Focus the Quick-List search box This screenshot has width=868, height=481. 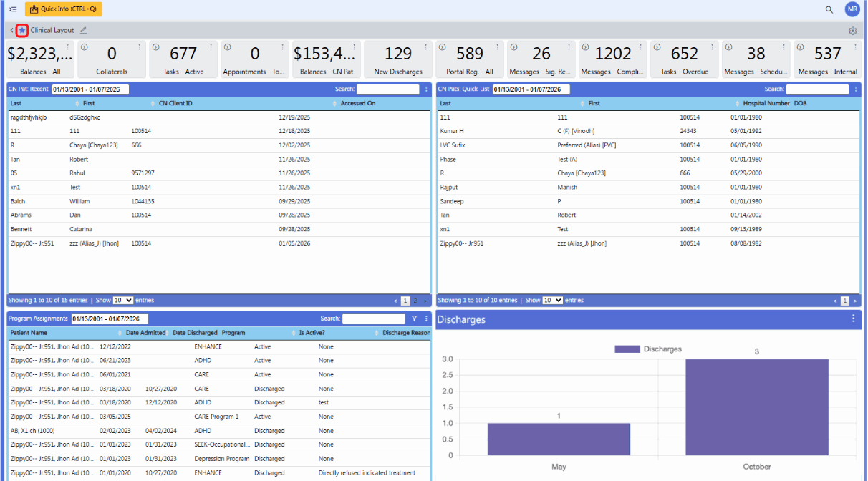pos(818,89)
